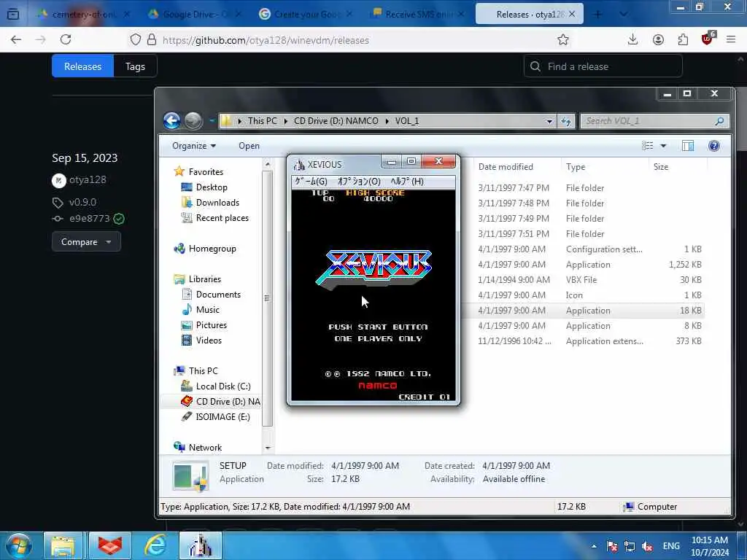Bookmark this page with star icon

pyautogui.click(x=563, y=39)
